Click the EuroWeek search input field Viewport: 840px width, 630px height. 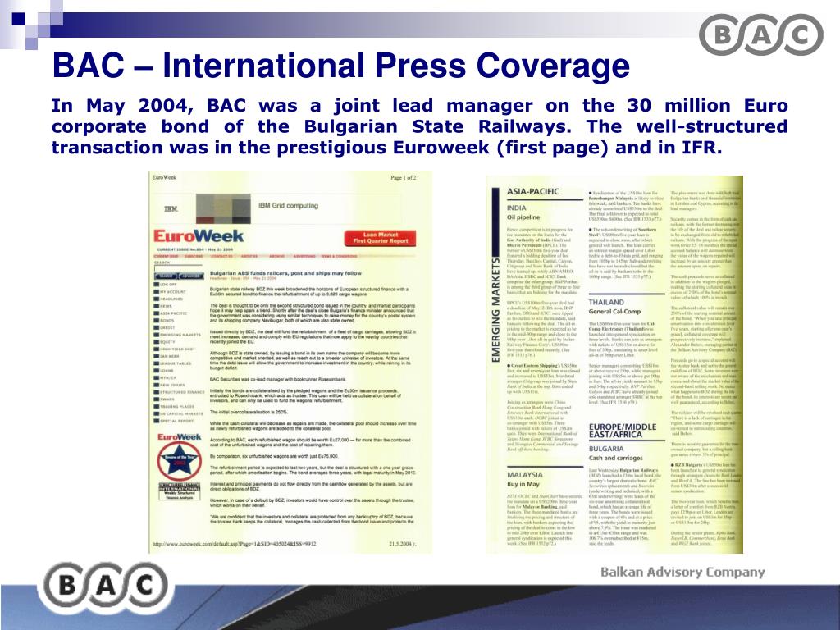178,268
